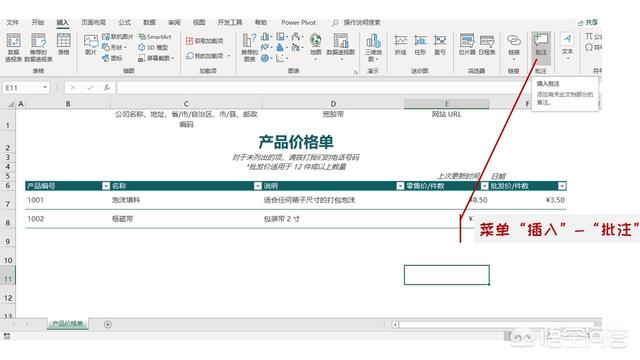
Task: Insert a scatter or bubble chart
Action: (x=281, y=58)
